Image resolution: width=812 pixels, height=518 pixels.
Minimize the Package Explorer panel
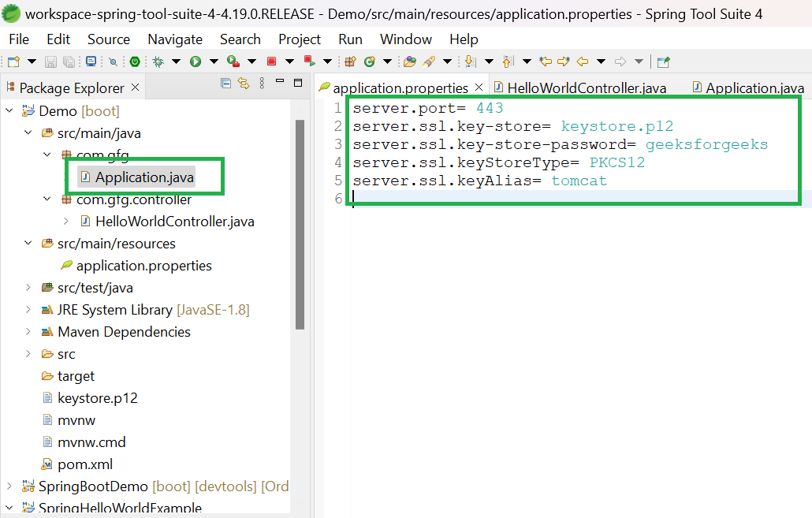pyautogui.click(x=280, y=80)
